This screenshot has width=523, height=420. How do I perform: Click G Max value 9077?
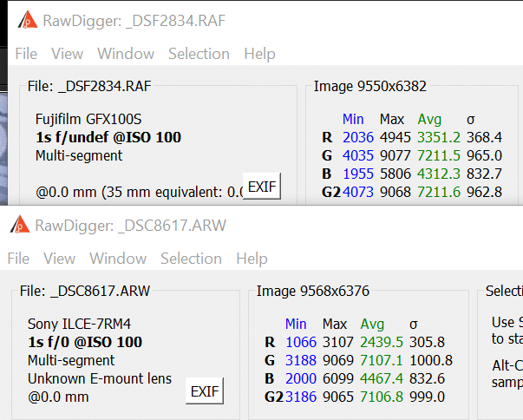click(x=396, y=156)
